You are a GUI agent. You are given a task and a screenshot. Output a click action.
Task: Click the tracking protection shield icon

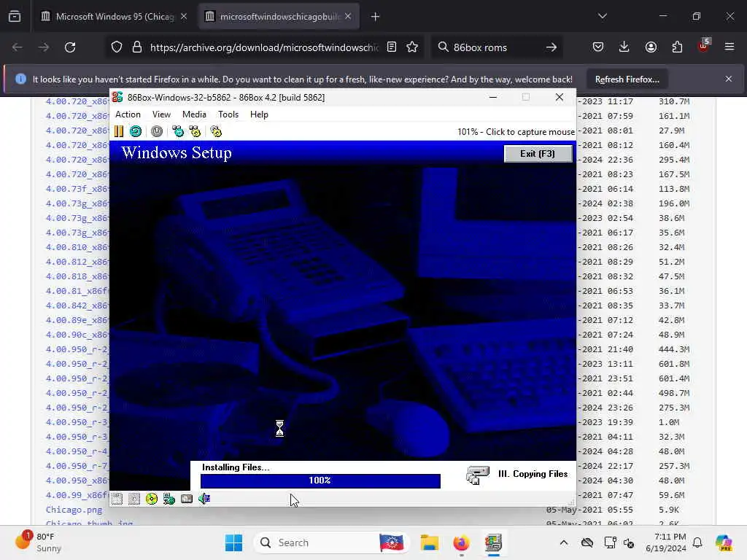coord(117,47)
